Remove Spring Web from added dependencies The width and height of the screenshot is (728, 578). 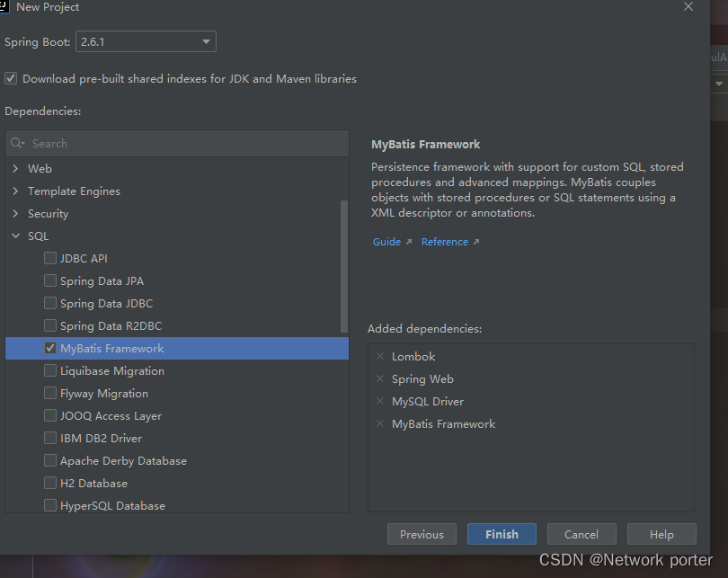click(x=380, y=378)
